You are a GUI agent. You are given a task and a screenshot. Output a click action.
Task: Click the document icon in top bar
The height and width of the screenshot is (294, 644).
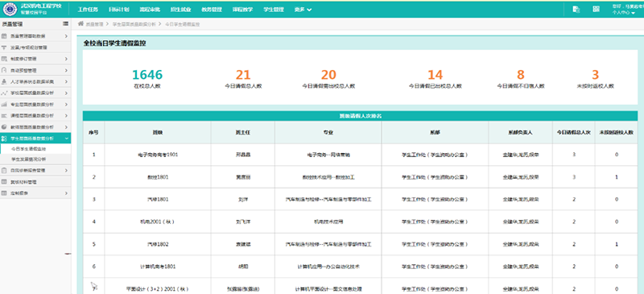pos(576,10)
